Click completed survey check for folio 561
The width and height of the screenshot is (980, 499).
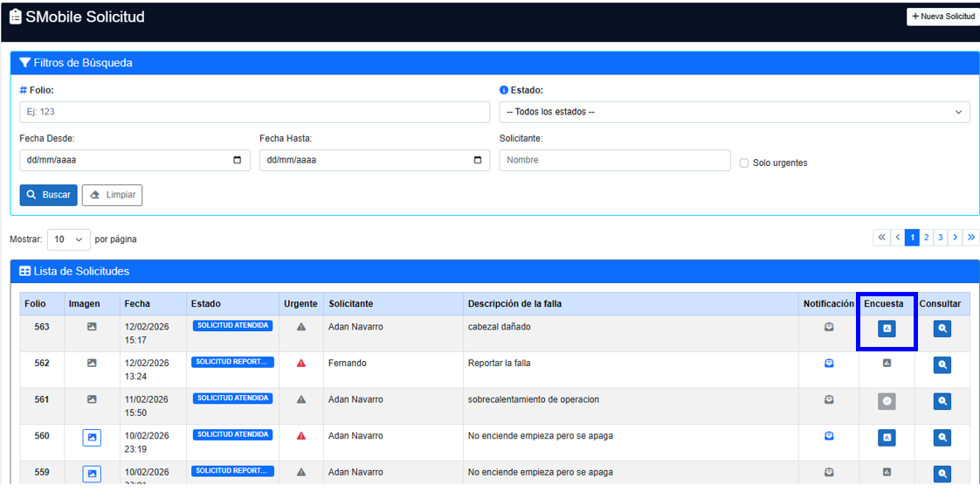(887, 401)
